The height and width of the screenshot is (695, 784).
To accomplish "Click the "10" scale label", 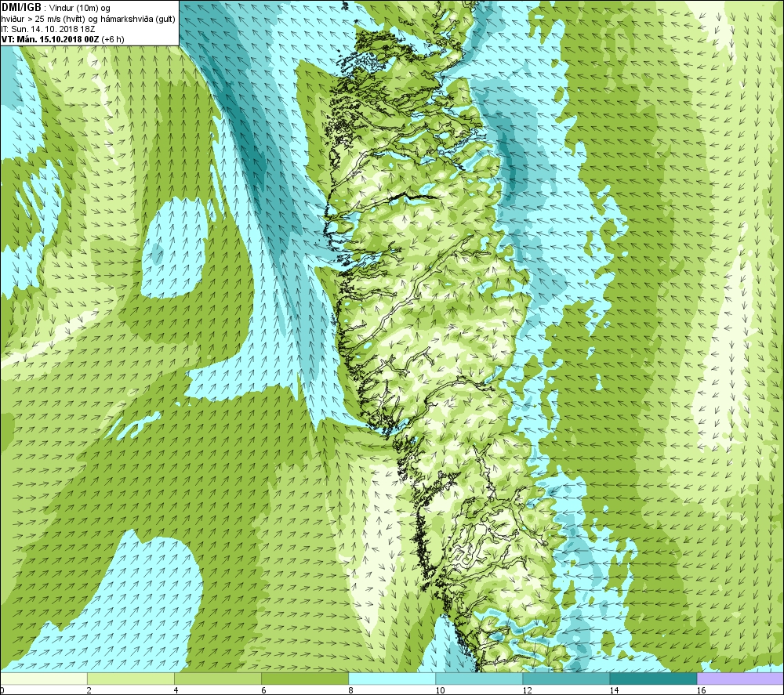I will pos(440,690).
